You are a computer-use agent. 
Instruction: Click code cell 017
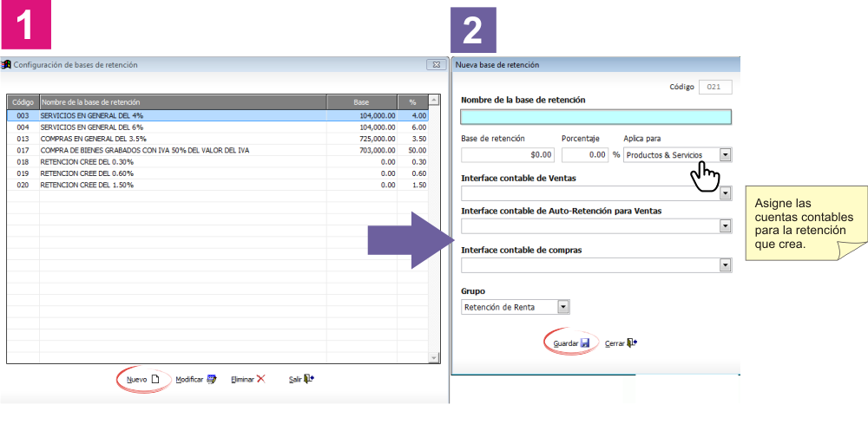tap(23, 150)
